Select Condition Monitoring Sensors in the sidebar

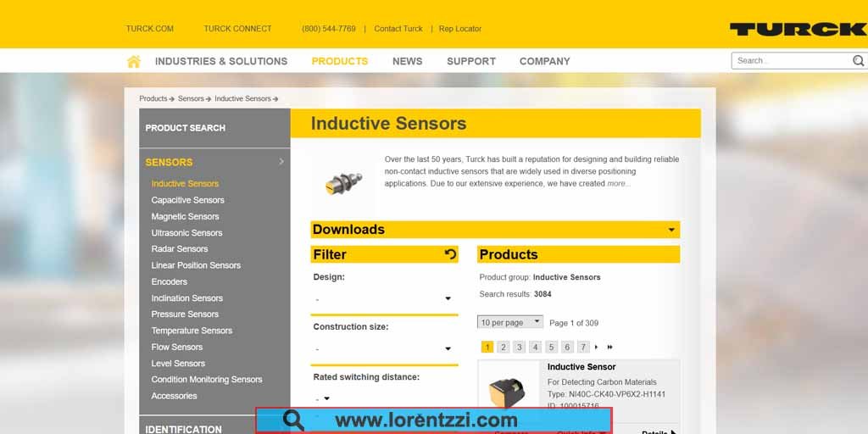[207, 380]
